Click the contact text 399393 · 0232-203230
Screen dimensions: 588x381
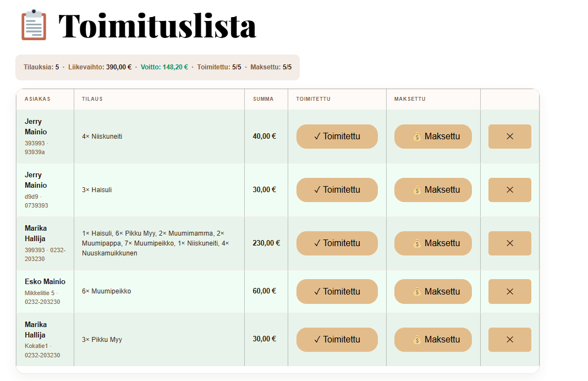45,254
